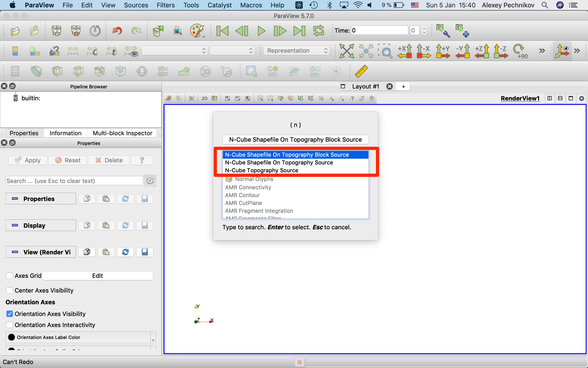Click the Reset camera icon

pyautogui.click(x=347, y=51)
